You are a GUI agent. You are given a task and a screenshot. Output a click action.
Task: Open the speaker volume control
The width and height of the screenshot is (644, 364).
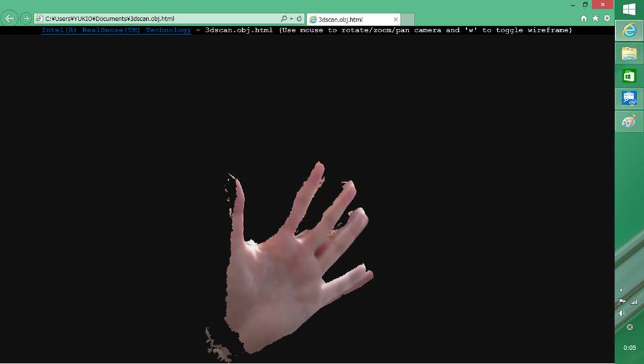tap(621, 313)
